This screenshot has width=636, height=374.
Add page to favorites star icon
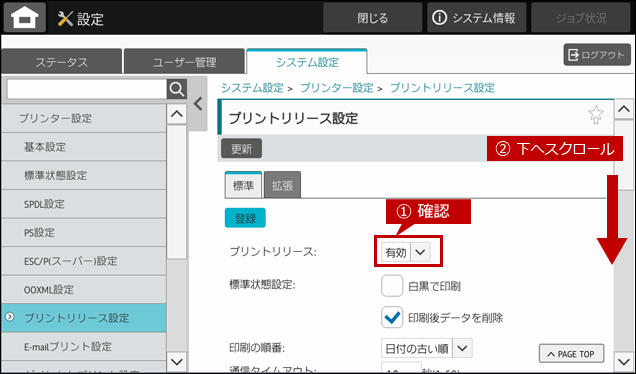click(596, 115)
